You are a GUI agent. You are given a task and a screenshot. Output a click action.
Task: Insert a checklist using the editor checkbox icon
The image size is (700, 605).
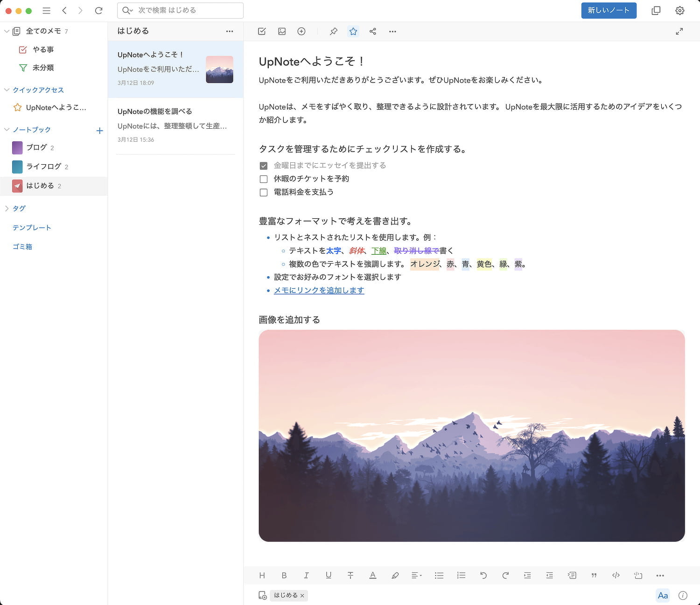click(x=262, y=31)
